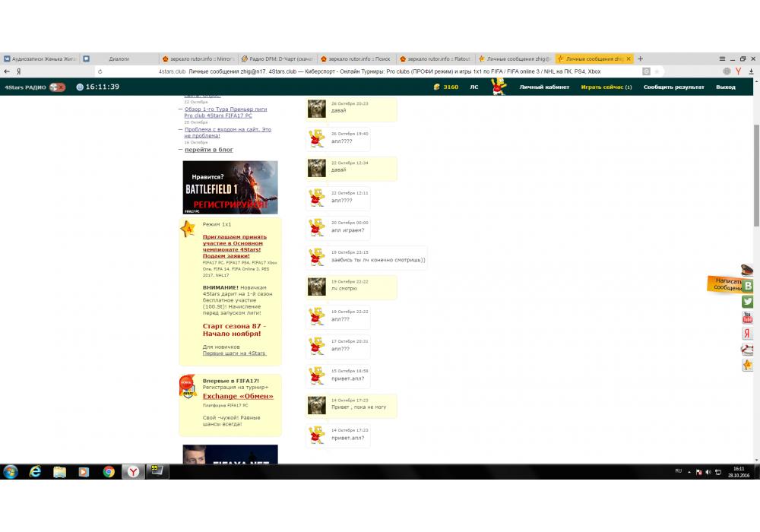
Task: Click the lifebuoy help icon on right
Action: [748, 350]
